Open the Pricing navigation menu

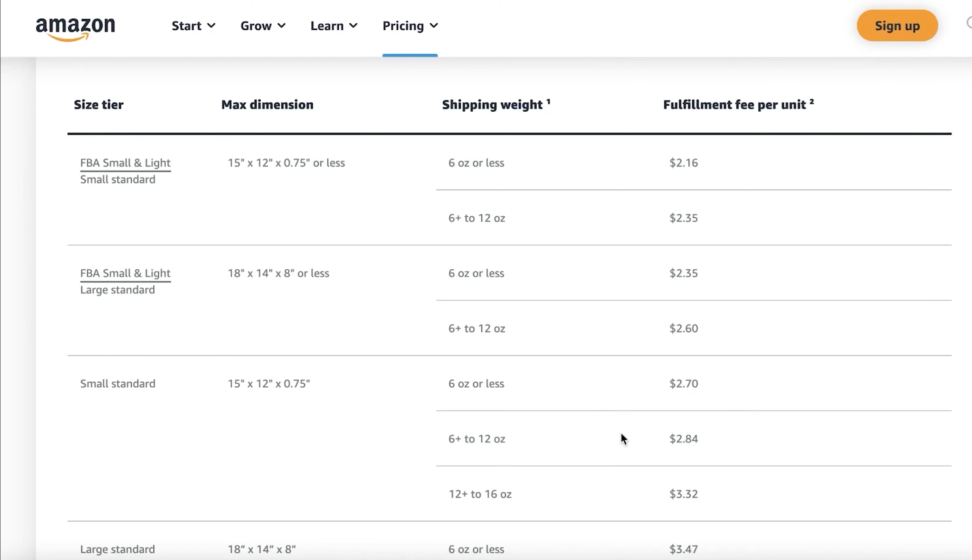tap(410, 26)
